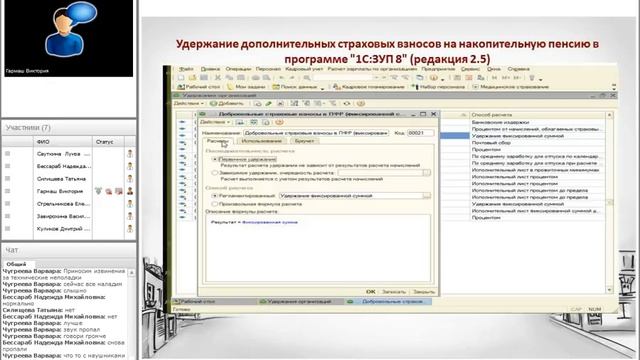Switch to the Бухучет tab
The width and height of the screenshot is (640, 360).
click(304, 141)
